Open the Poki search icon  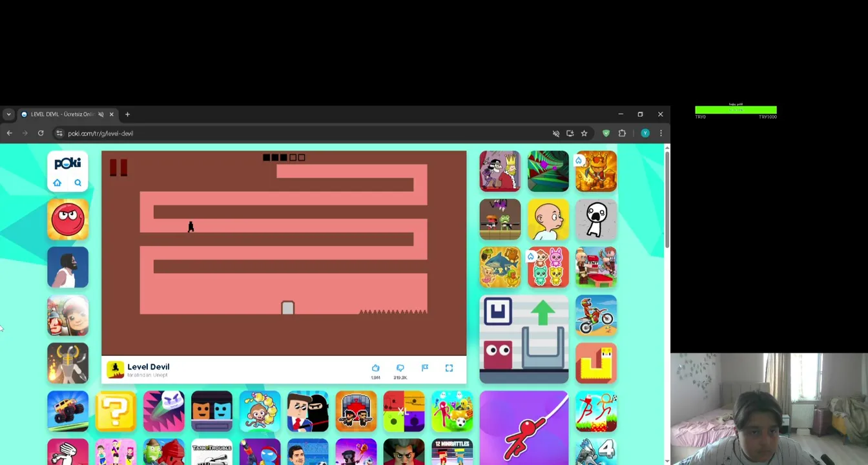tap(77, 183)
